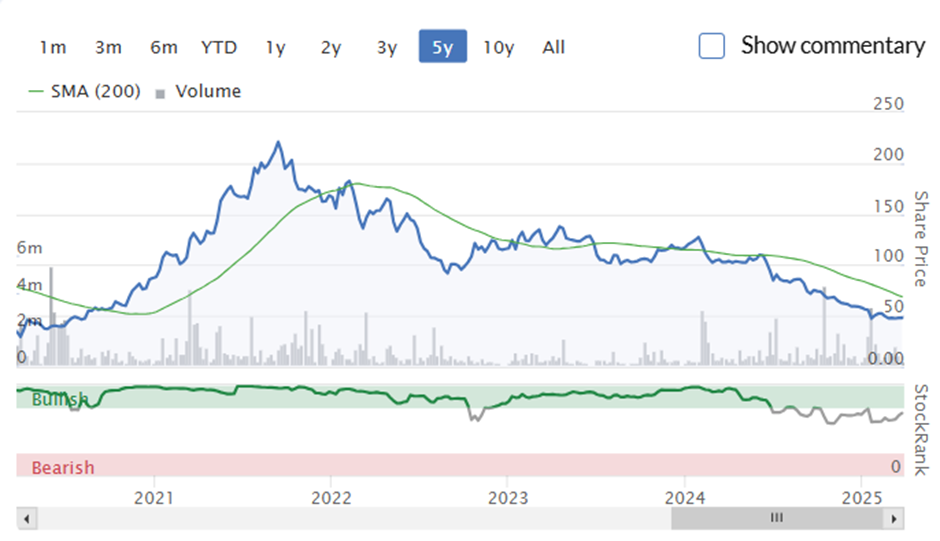
Task: Click the scrollbar left arrow
Action: (26, 518)
